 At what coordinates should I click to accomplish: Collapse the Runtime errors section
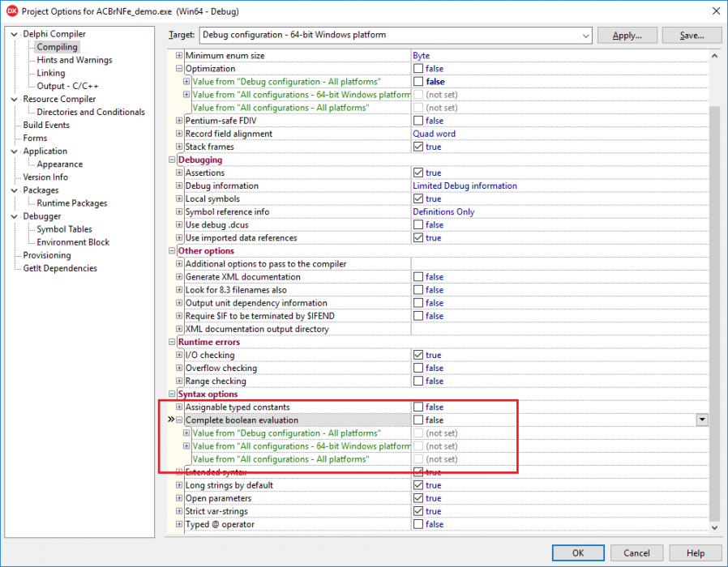pyautogui.click(x=172, y=342)
